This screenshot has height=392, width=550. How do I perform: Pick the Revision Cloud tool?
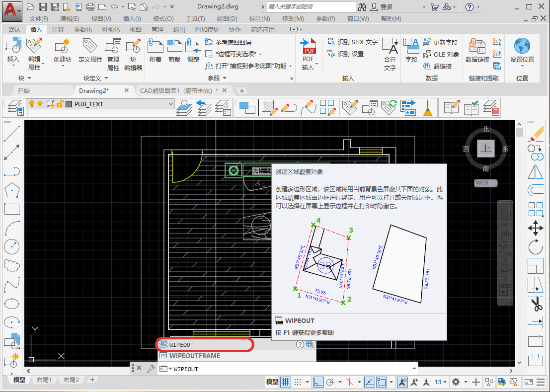12,265
